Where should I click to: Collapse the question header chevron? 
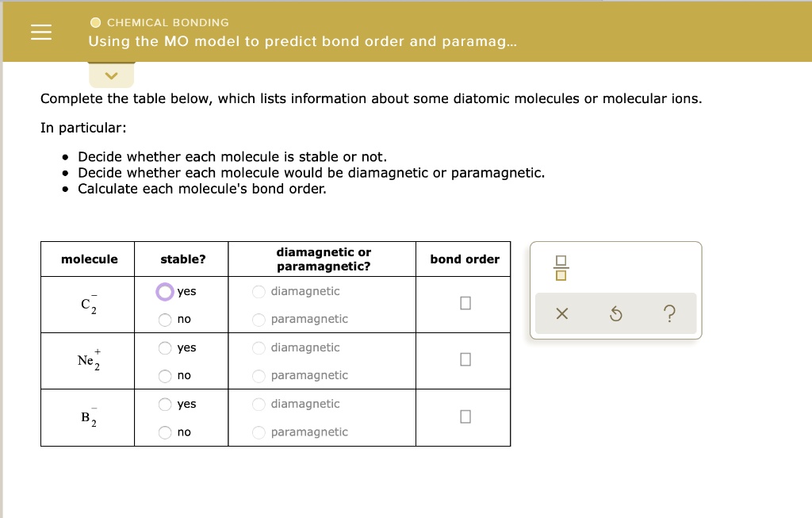coord(111,75)
